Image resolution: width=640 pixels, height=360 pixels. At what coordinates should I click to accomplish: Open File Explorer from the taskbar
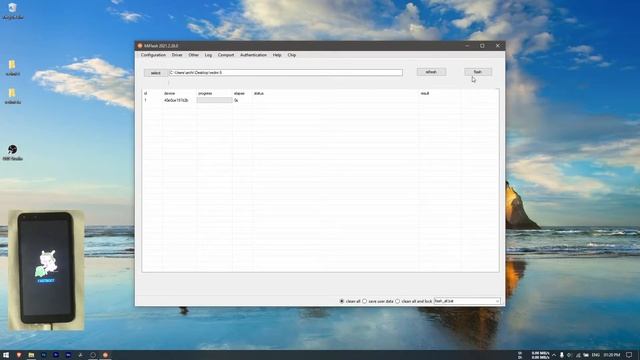[x=31, y=355]
